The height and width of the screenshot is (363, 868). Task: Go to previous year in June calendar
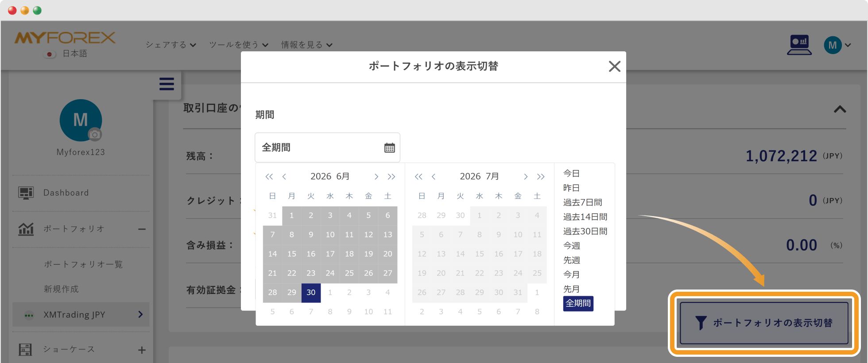(269, 177)
